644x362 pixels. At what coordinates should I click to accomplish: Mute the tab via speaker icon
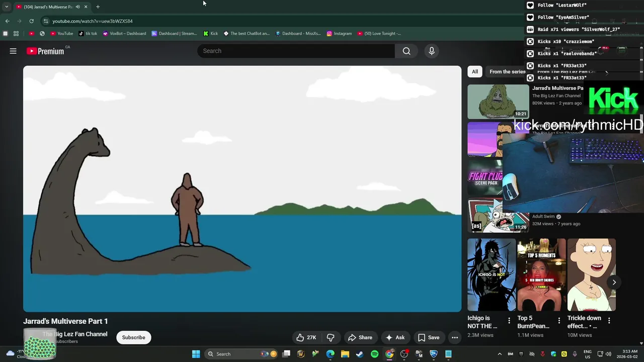coord(77,7)
